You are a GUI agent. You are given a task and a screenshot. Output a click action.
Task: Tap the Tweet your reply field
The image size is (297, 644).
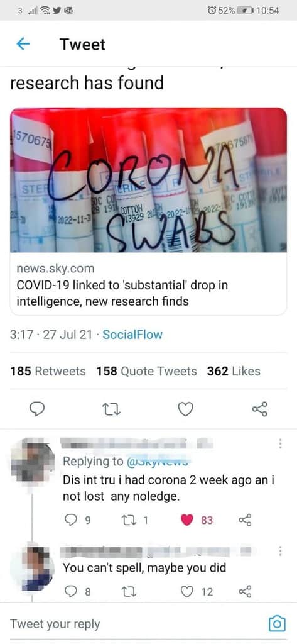pos(136,623)
